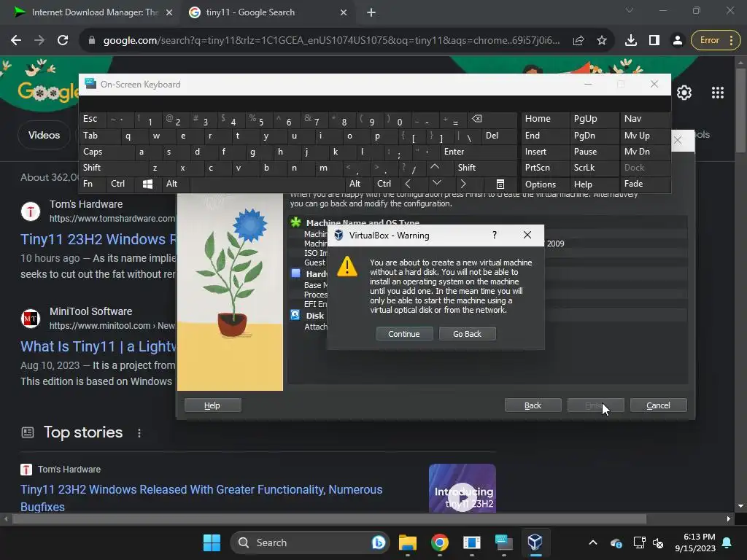Toggle Chrome side panel icon
This screenshot has height=560, width=747.
point(654,41)
